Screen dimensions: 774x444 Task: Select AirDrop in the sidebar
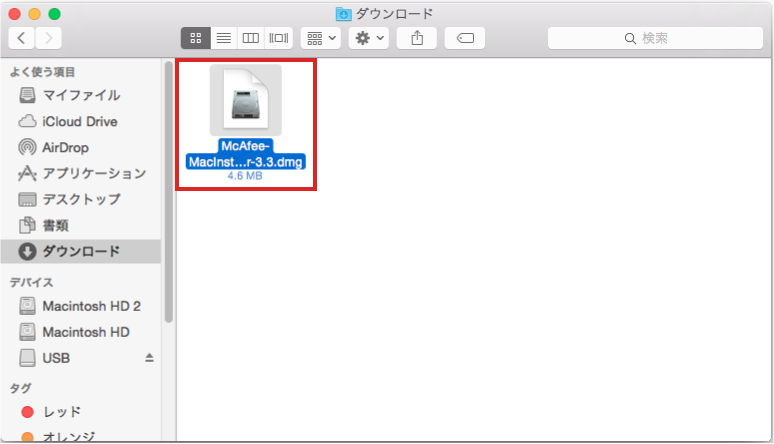(80, 147)
